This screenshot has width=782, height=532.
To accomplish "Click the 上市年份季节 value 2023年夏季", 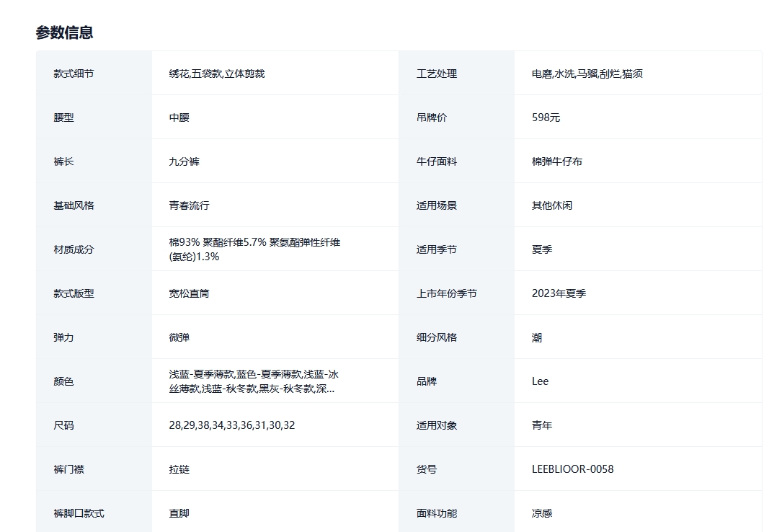I will pos(559,293).
